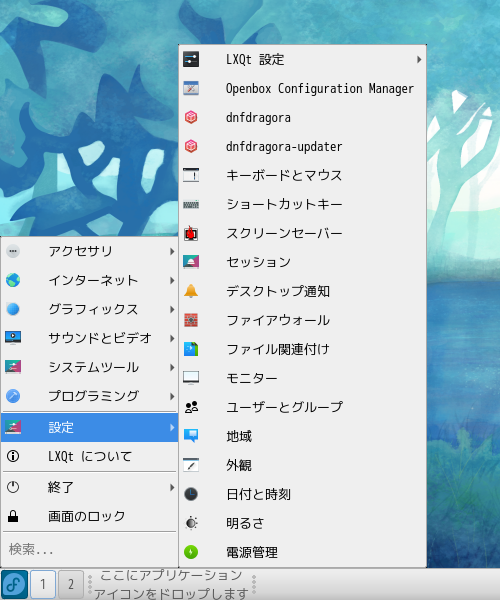Choose LXQt について from the menu
Viewport: 500px width, 600px height.
click(x=90, y=456)
